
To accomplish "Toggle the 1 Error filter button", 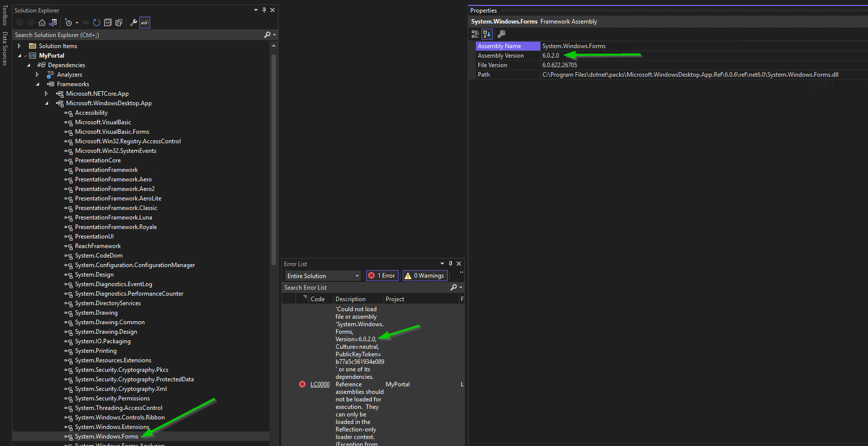I will pyautogui.click(x=383, y=276).
